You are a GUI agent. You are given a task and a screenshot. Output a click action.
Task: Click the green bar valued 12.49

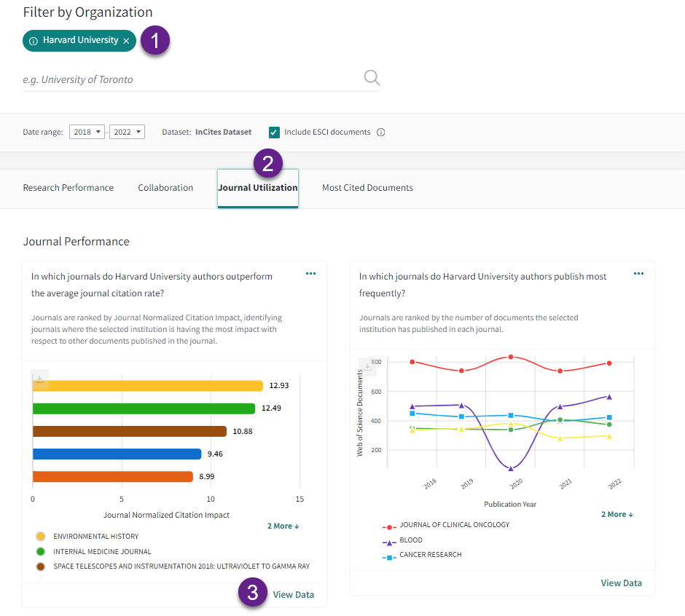tap(144, 408)
